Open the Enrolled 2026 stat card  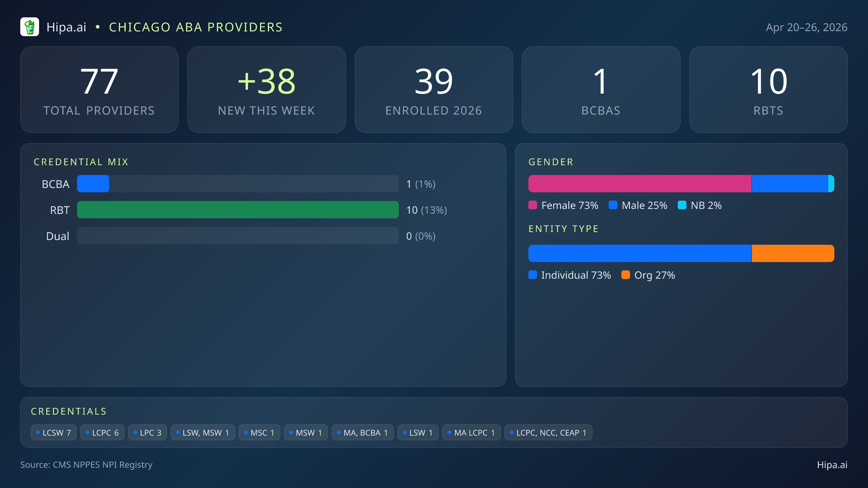click(x=434, y=90)
